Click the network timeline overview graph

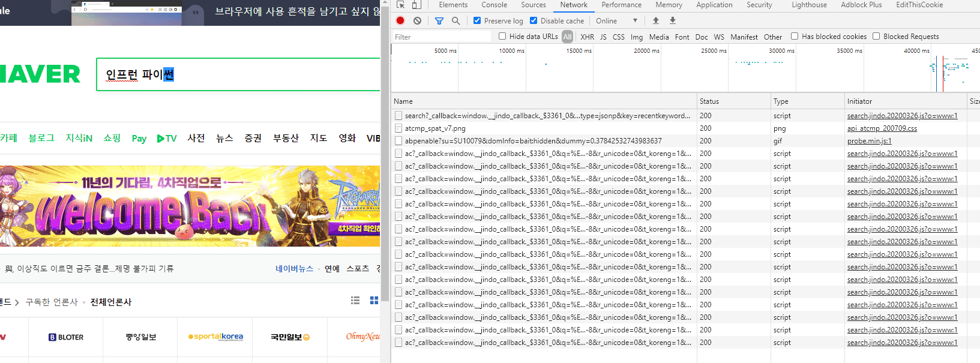685,68
